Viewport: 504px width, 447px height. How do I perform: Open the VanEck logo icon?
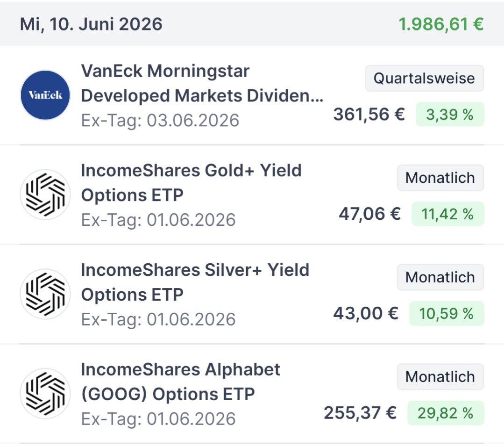point(45,95)
